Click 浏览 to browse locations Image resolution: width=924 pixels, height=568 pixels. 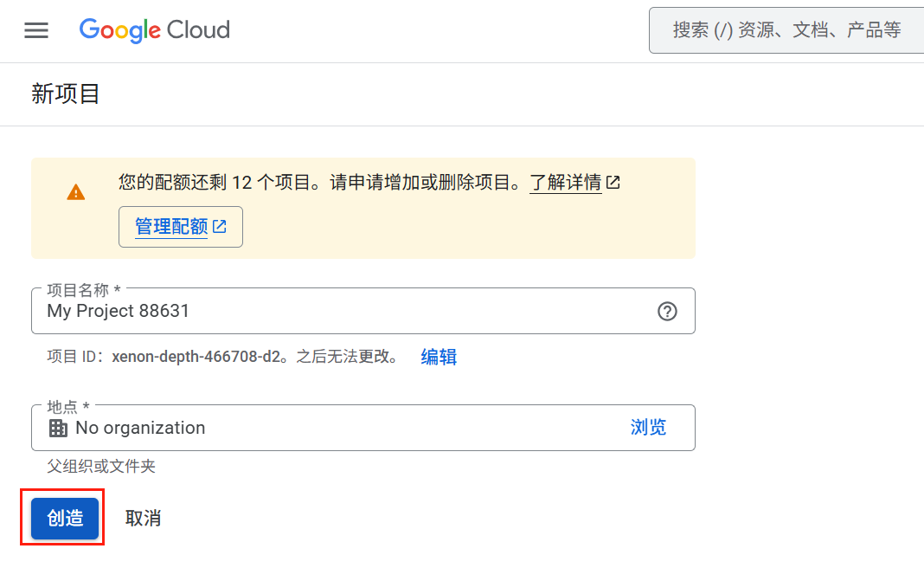coord(648,428)
